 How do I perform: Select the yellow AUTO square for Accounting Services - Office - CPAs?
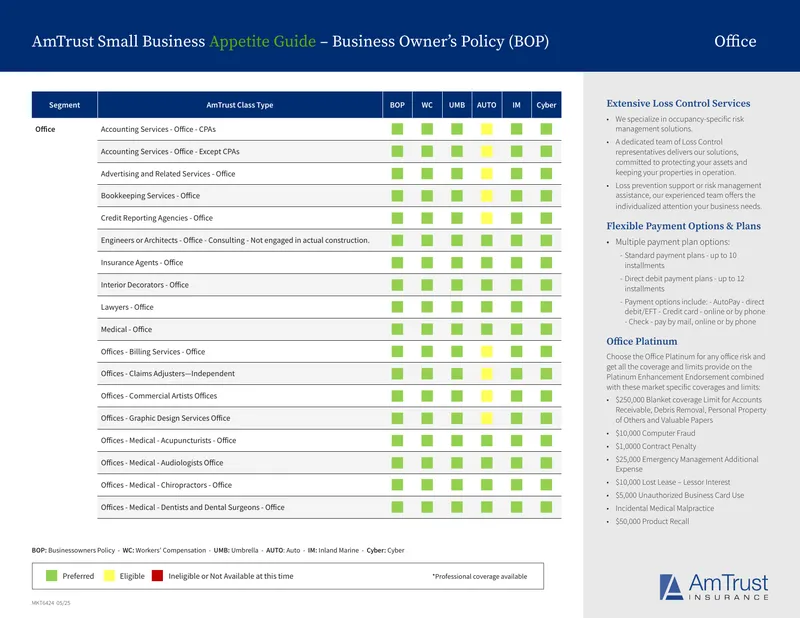point(487,129)
